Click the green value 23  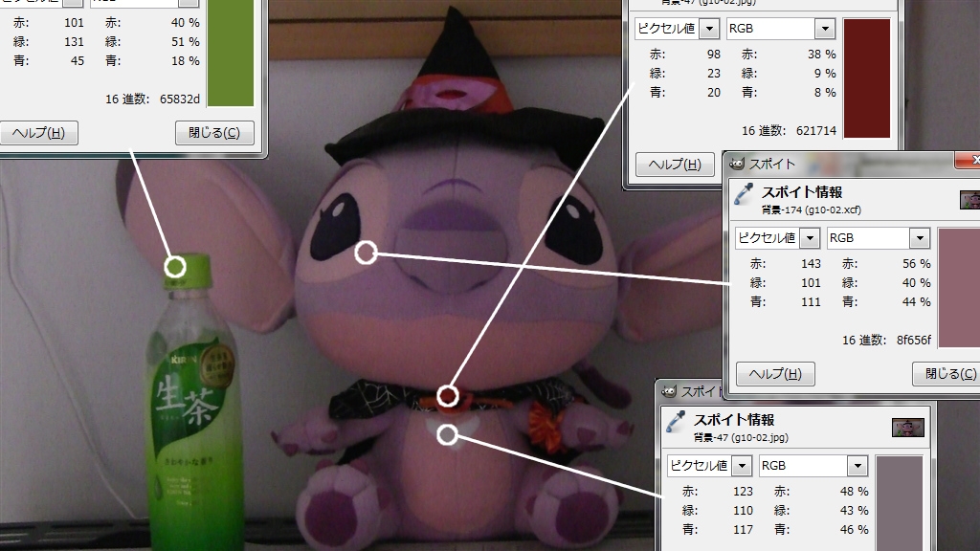[x=714, y=74]
